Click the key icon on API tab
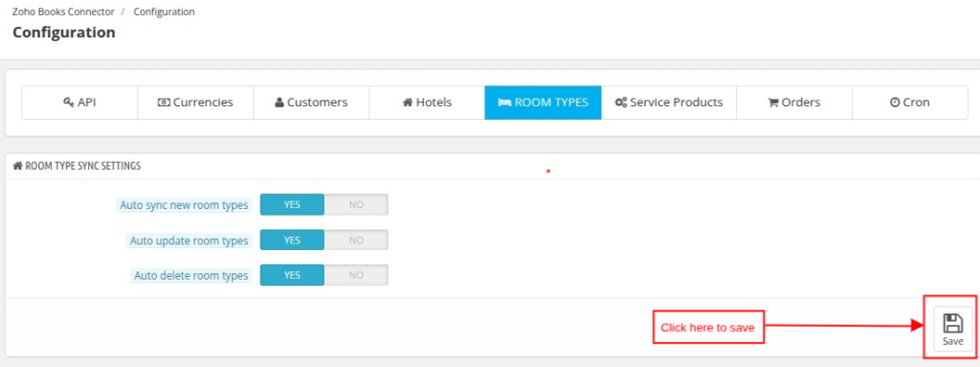Screen dimensions: 980x367 pos(69,103)
